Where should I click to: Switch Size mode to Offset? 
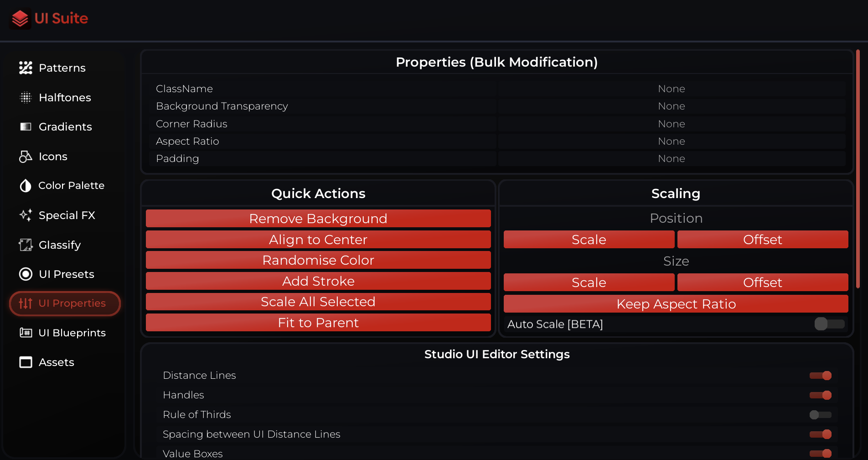click(x=763, y=282)
